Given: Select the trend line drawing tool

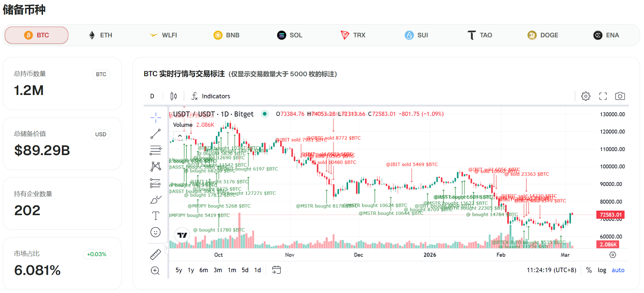Looking at the screenshot, I should pos(155,134).
